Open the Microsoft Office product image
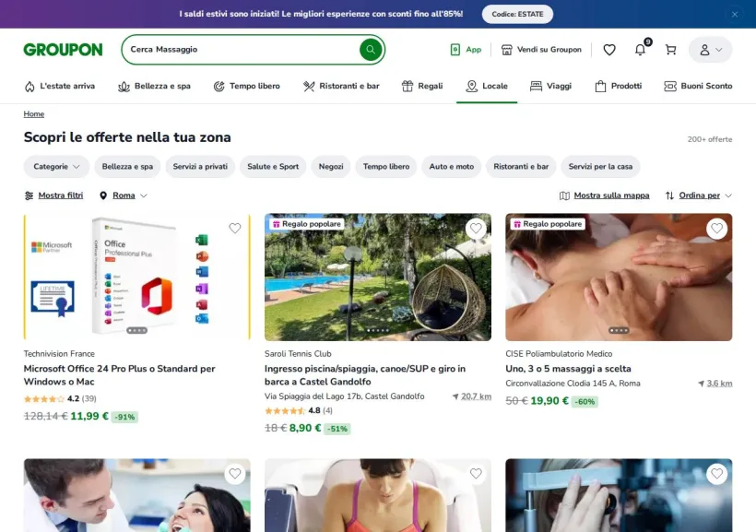 tap(137, 278)
